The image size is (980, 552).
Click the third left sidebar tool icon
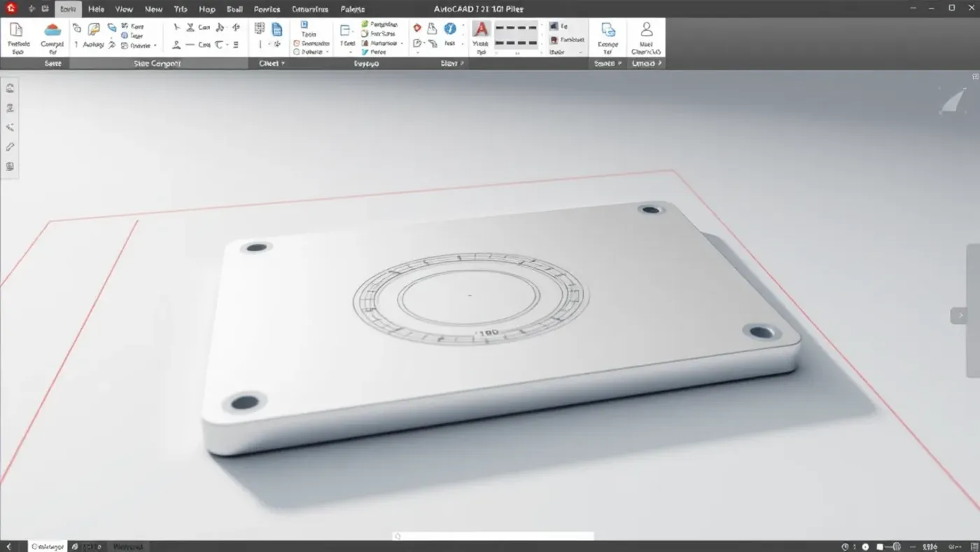(x=10, y=127)
